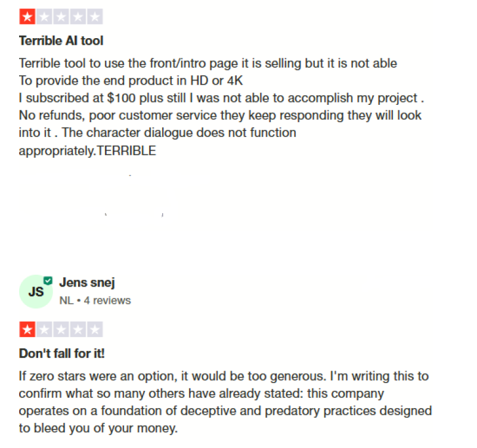Click the line "I subscribed at $100 plus"
This screenshot has height=448, width=477.
coord(221,98)
